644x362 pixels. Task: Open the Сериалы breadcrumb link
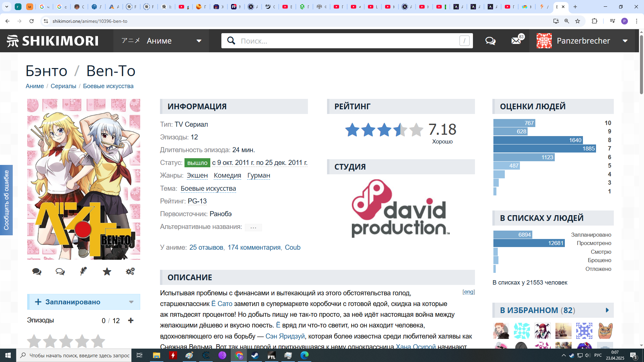coord(63,86)
